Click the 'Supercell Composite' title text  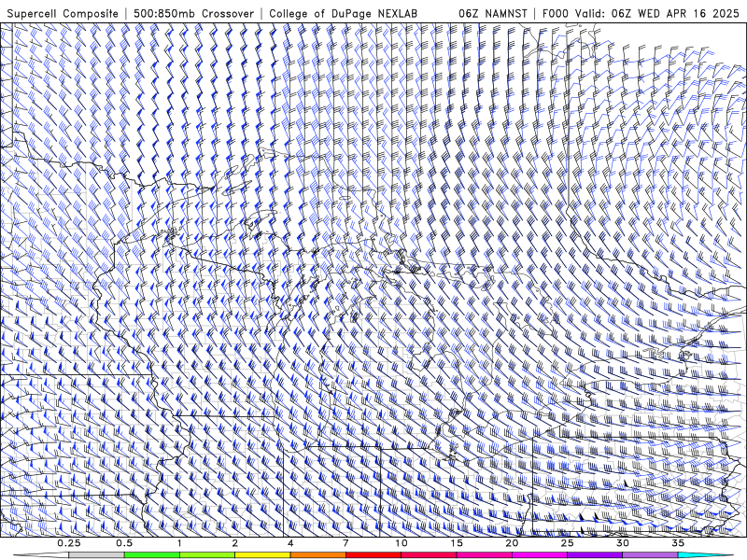point(63,13)
